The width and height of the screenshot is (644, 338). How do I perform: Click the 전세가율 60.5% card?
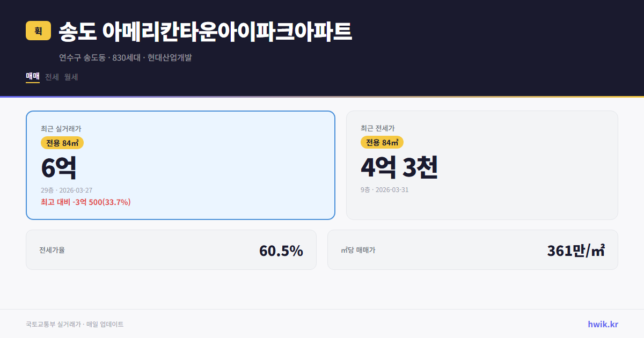coord(171,249)
